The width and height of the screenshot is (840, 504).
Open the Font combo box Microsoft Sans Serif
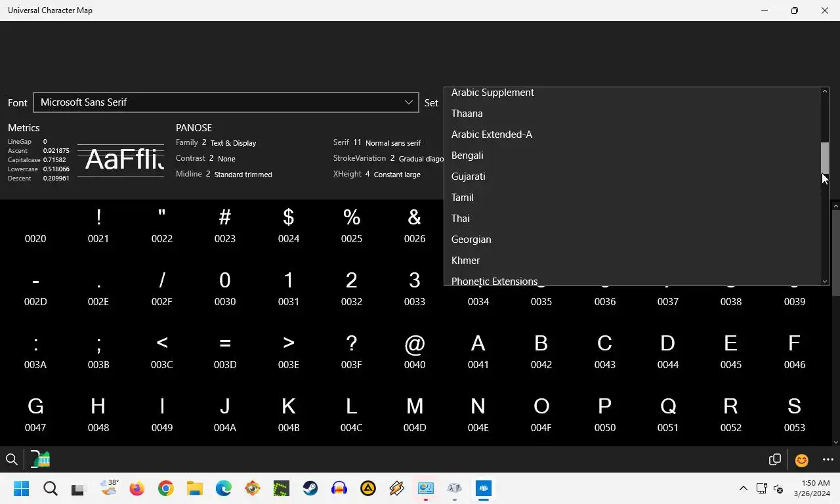tap(226, 102)
